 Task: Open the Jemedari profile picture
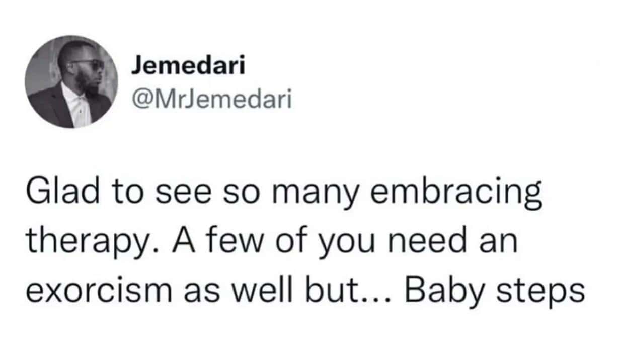[x=71, y=81]
